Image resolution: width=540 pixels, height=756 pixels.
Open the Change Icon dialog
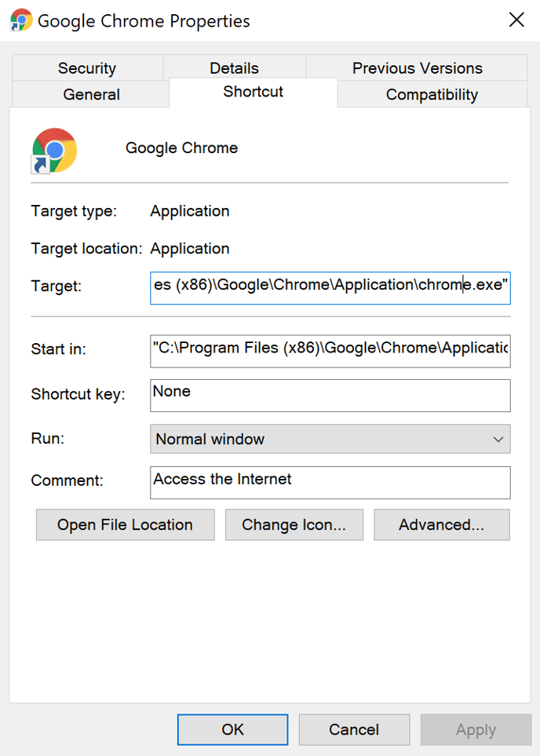(294, 525)
